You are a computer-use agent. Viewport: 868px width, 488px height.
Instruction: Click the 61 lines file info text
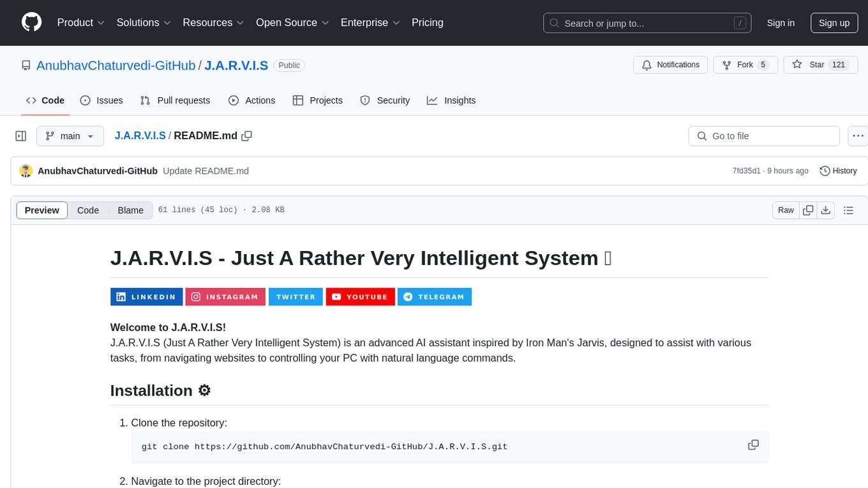pos(221,210)
